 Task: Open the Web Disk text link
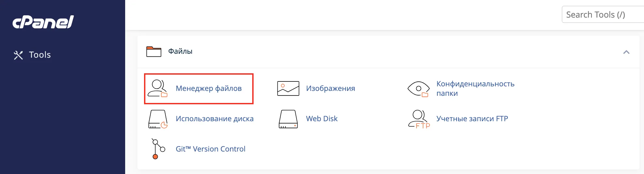coord(322,119)
